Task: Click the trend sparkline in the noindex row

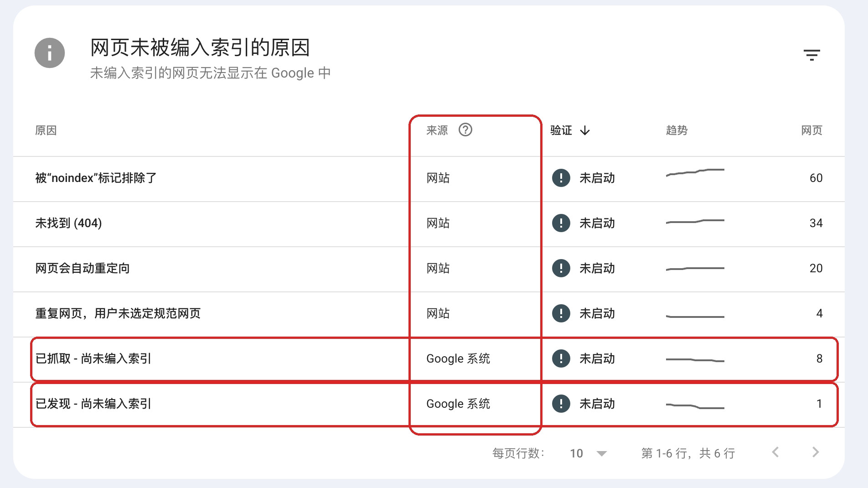Action: [695, 172]
